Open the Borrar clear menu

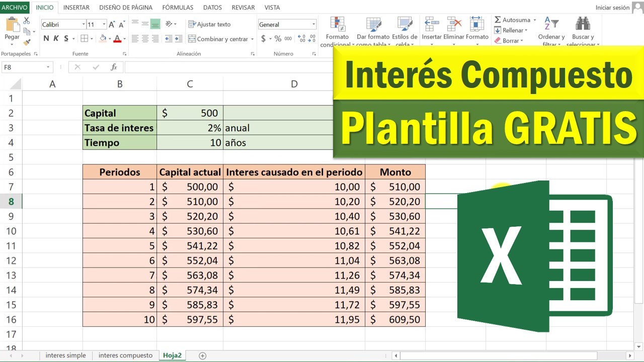point(509,41)
